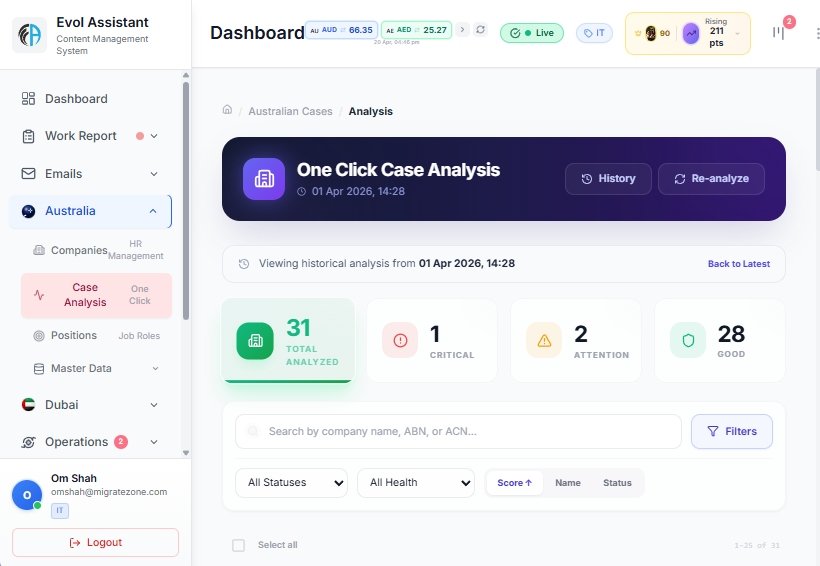Open the Work Report menu
The image size is (820, 566).
[90, 136]
